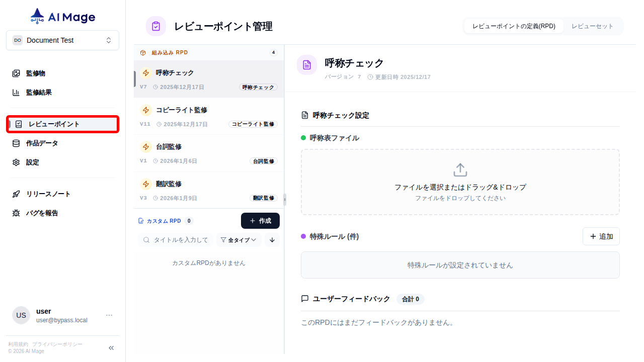Click the レビューポイント管理 page header icon
The width and height of the screenshot is (644, 362).
tap(156, 26)
